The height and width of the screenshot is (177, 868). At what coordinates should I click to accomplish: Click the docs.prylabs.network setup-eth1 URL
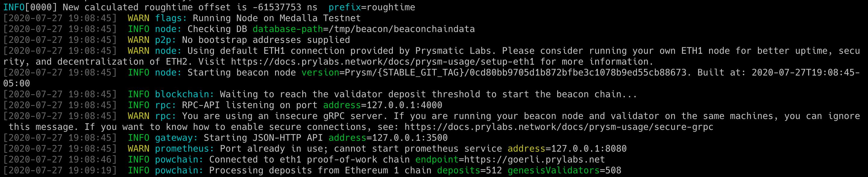[383, 62]
